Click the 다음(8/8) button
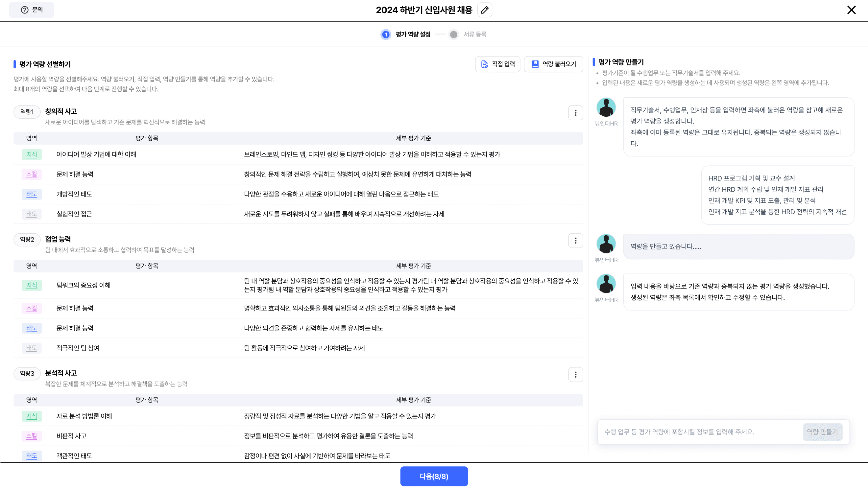 (434, 476)
